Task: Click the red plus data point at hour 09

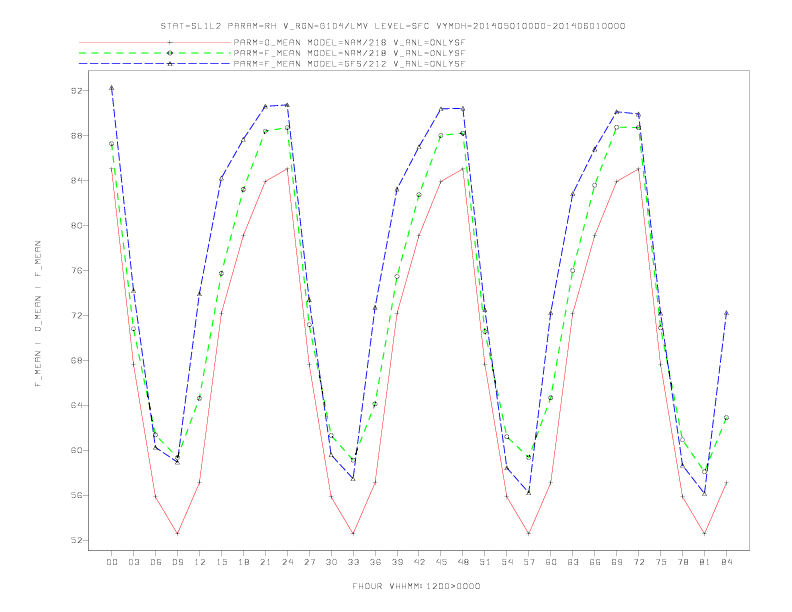Action: (177, 533)
